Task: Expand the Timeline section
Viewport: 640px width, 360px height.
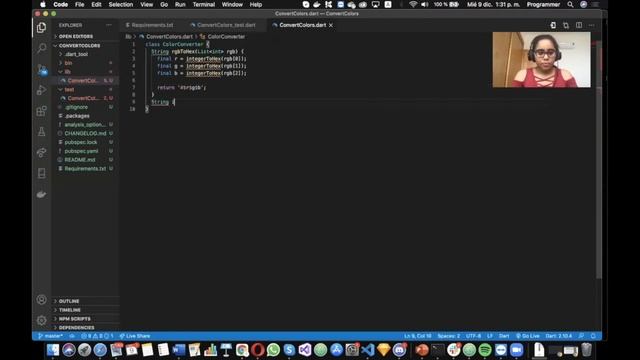Action: (x=70, y=310)
